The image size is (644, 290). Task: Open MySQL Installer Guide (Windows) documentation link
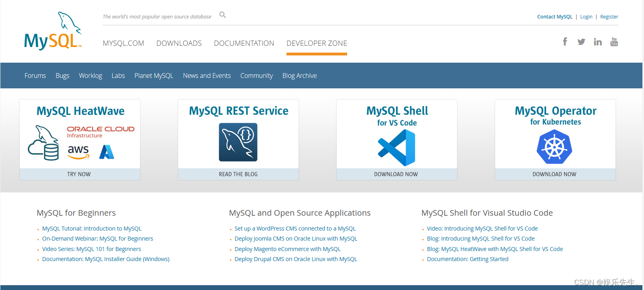106,259
